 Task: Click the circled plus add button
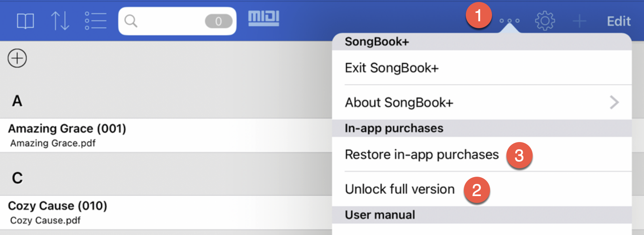click(17, 58)
